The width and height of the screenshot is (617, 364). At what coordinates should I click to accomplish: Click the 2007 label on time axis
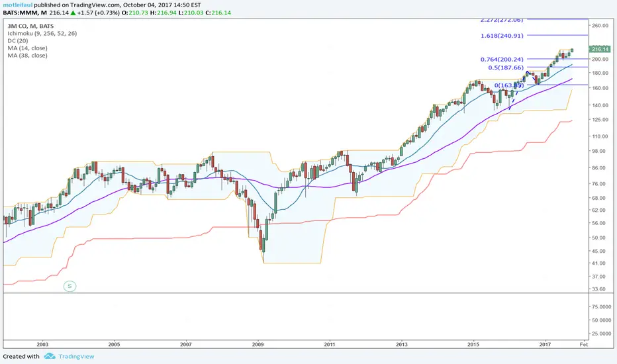coord(186,345)
